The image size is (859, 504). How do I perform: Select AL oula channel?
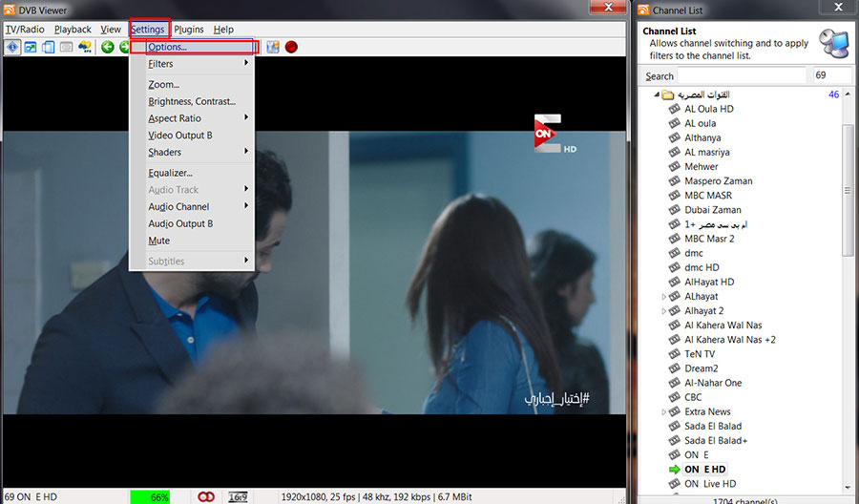click(701, 123)
